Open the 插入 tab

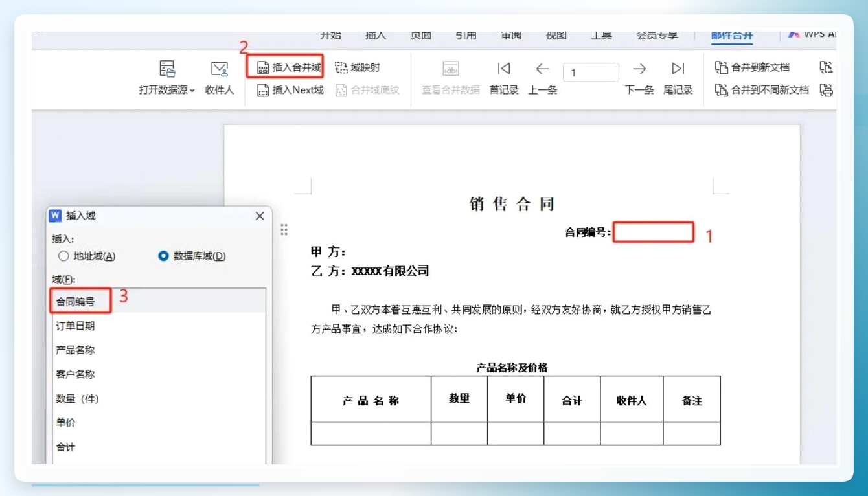click(376, 35)
